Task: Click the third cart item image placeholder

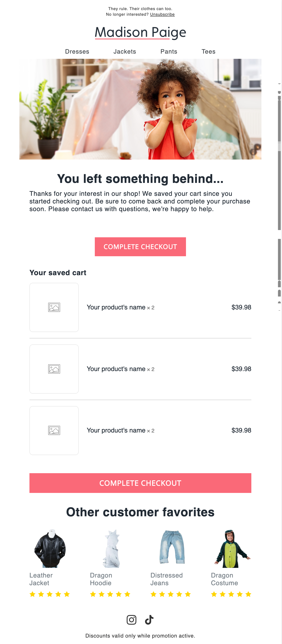Action: (x=54, y=430)
